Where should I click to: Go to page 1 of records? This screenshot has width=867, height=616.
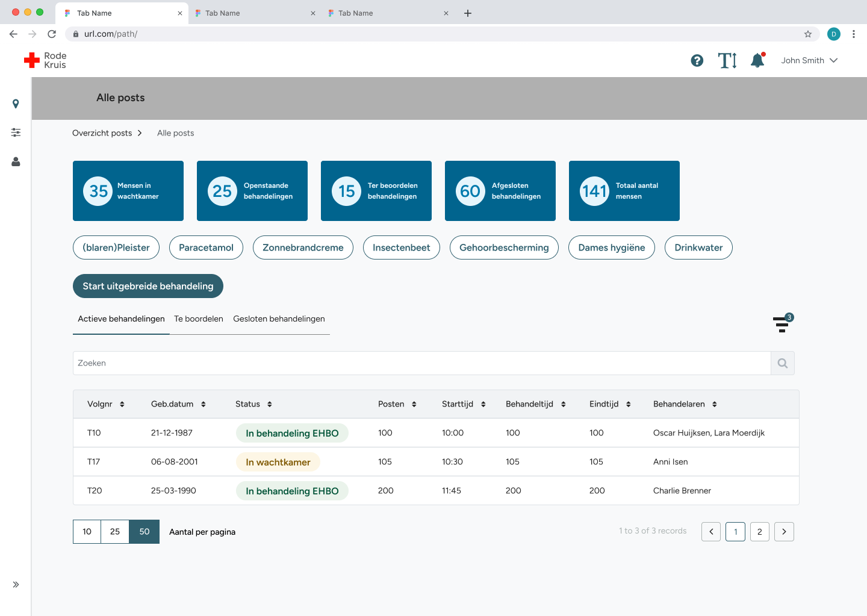[x=736, y=532]
